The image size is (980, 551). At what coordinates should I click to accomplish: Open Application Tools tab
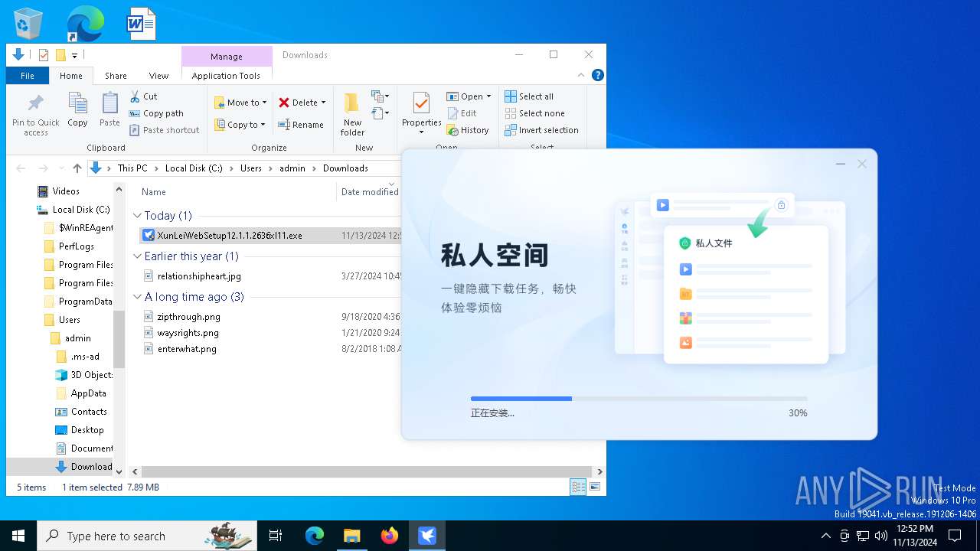pyautogui.click(x=226, y=76)
